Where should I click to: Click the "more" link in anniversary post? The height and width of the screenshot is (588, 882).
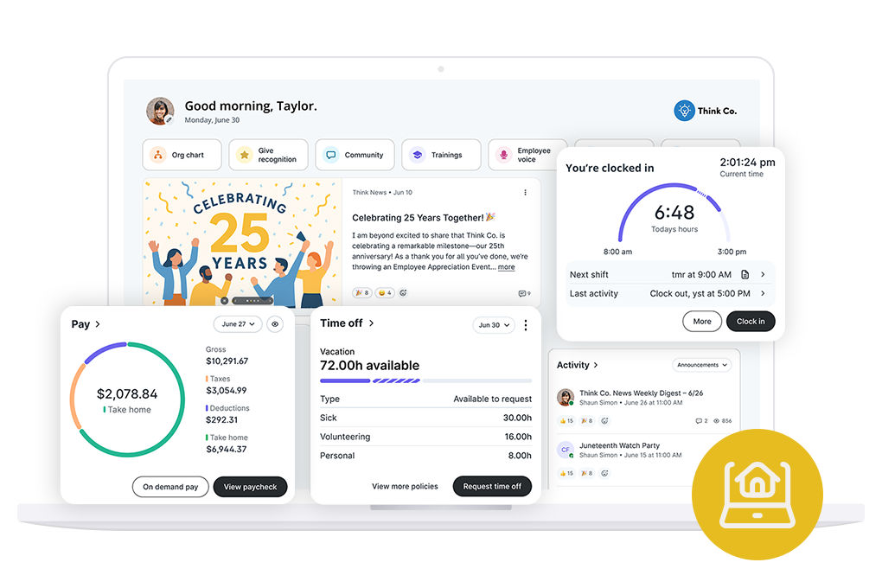pos(506,267)
